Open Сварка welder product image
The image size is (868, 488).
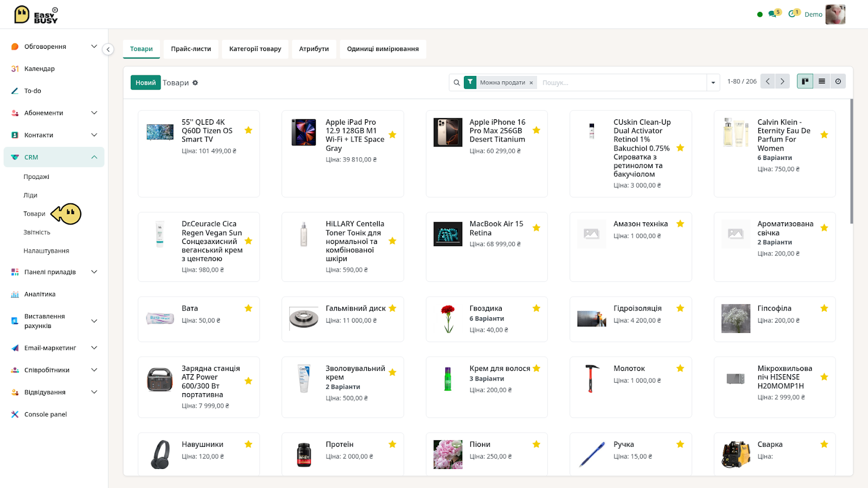point(736,454)
